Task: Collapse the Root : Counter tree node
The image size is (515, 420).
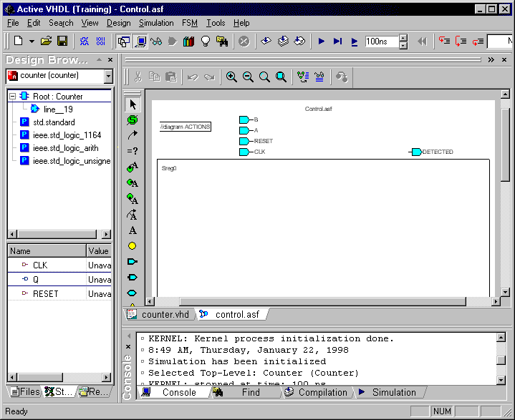Action: (x=13, y=96)
